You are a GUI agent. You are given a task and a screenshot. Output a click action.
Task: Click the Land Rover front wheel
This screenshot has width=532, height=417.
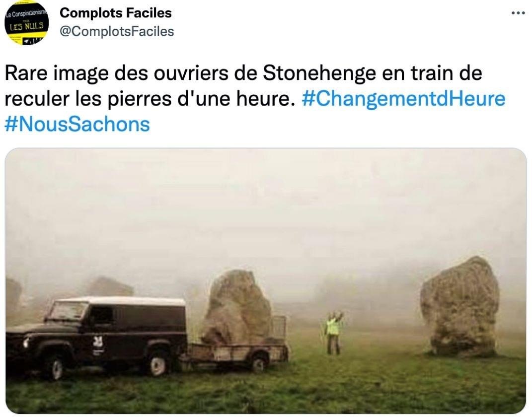click(54, 367)
